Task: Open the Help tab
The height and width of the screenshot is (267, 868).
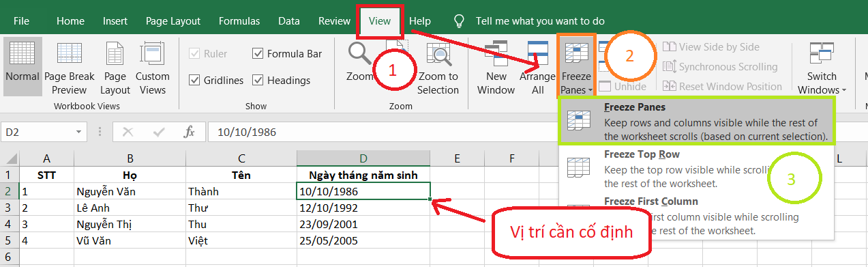Action: click(420, 21)
